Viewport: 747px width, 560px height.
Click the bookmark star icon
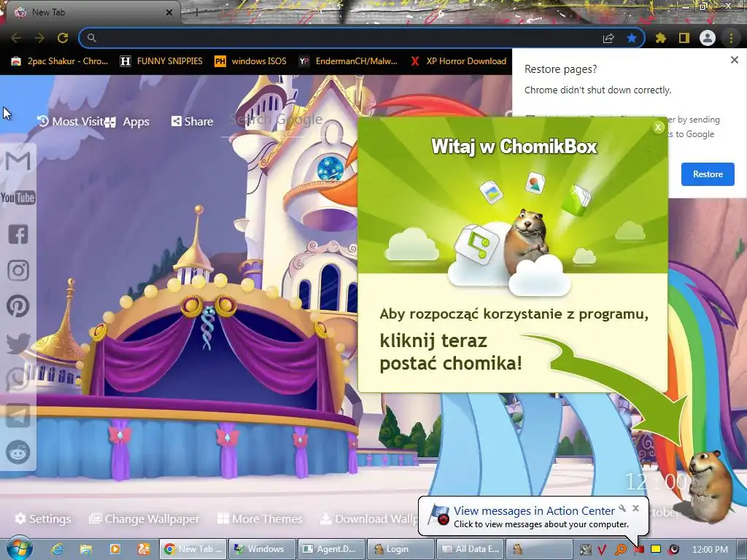coord(631,38)
